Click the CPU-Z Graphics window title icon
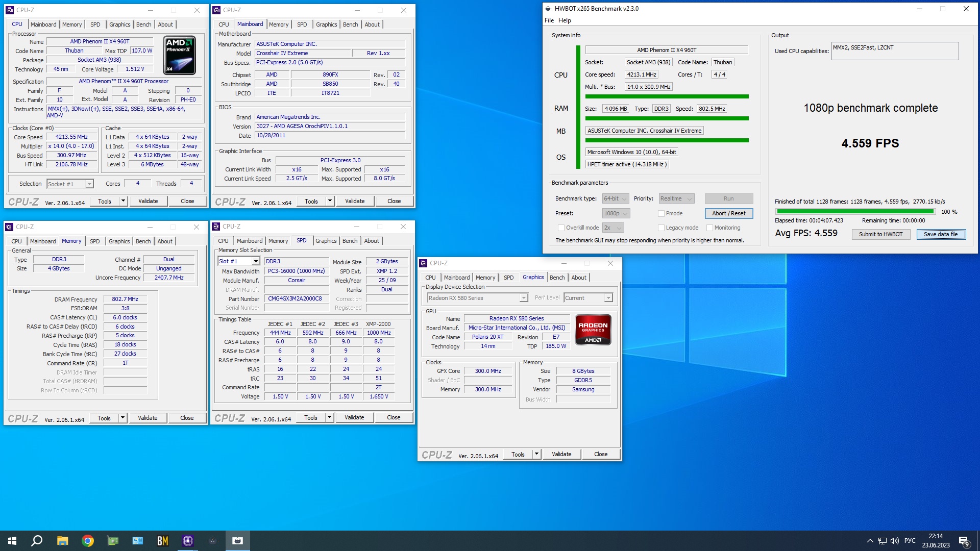Viewport: 980px width, 551px height. [x=423, y=263]
